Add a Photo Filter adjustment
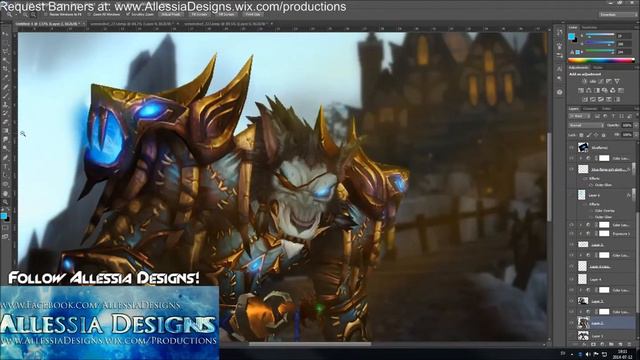This screenshot has height=360, width=640. [x=604, y=90]
